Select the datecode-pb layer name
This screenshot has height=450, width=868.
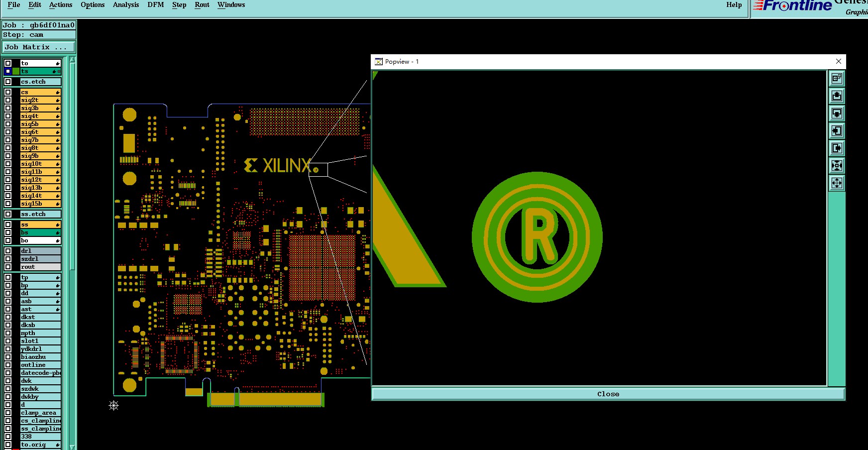(x=40, y=373)
